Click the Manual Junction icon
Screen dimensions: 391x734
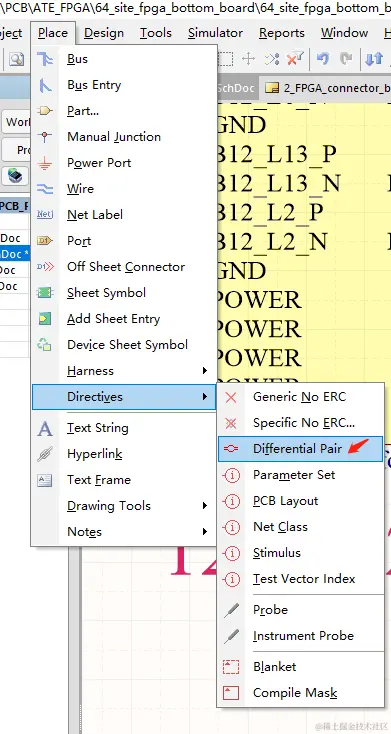tap(45, 137)
